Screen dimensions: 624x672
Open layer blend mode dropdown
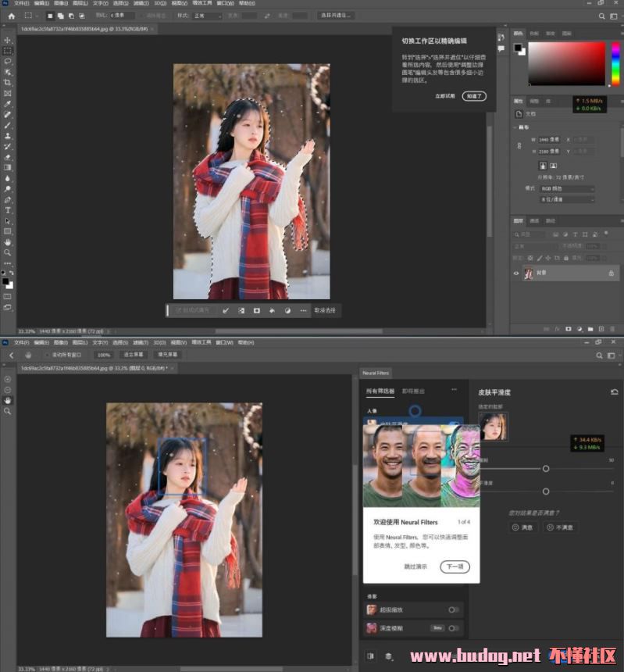[x=536, y=246]
